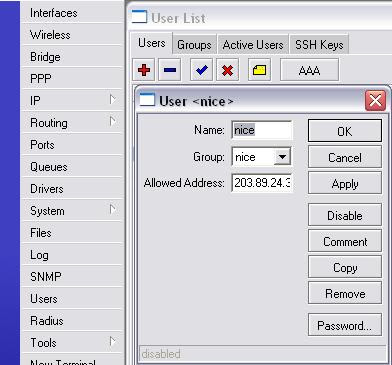The image size is (392, 365).
Task: Confirm with the OK button
Action: (345, 131)
